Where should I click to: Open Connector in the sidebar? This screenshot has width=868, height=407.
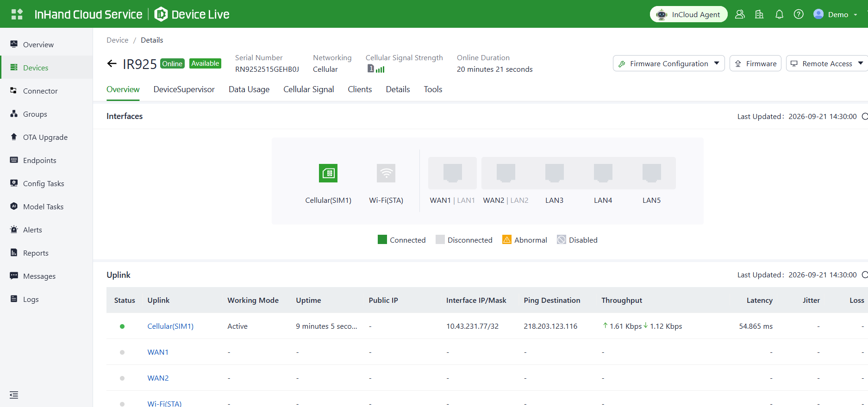point(46,91)
